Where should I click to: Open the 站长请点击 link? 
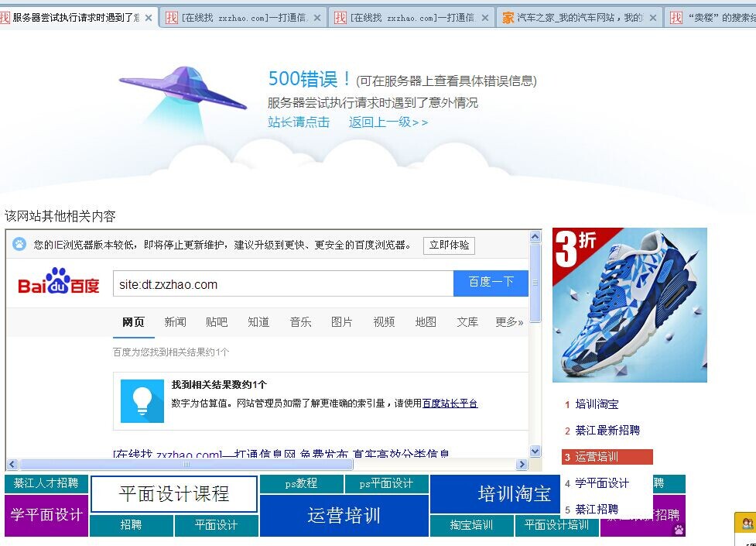[299, 122]
